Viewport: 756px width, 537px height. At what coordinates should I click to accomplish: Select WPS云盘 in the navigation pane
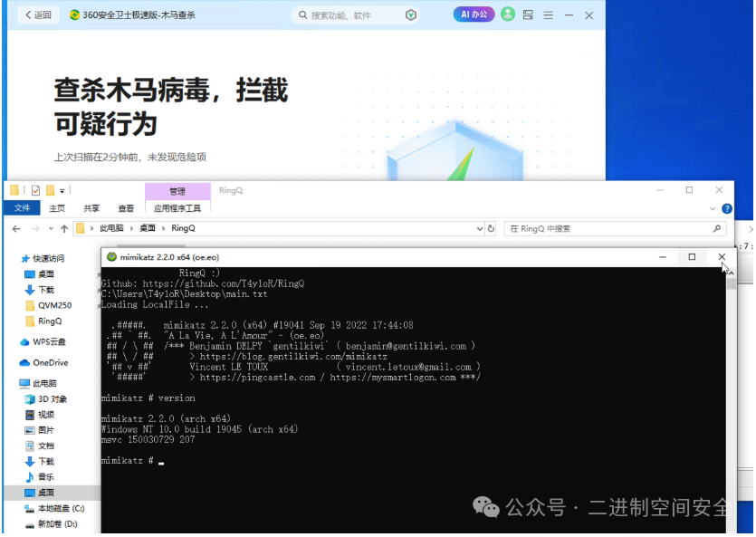point(43,341)
